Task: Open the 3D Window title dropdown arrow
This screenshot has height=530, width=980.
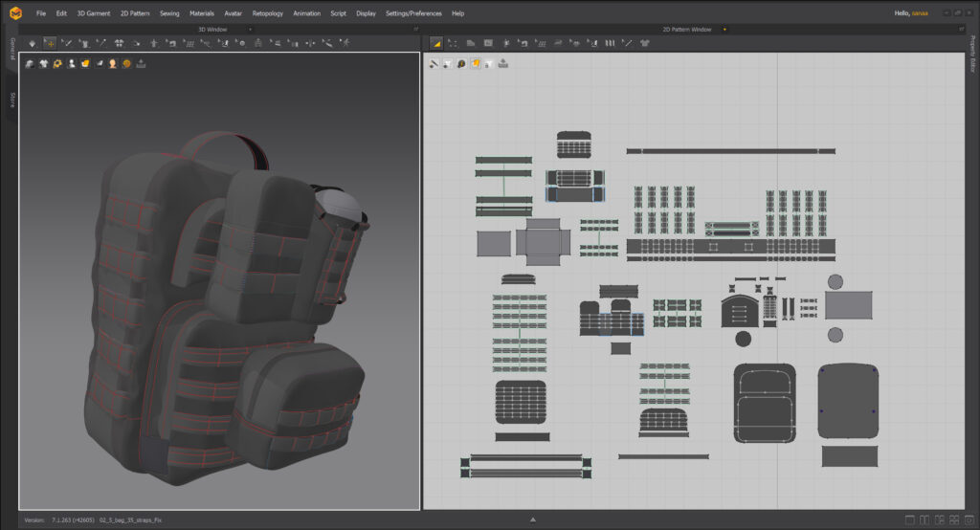Action: tap(251, 30)
